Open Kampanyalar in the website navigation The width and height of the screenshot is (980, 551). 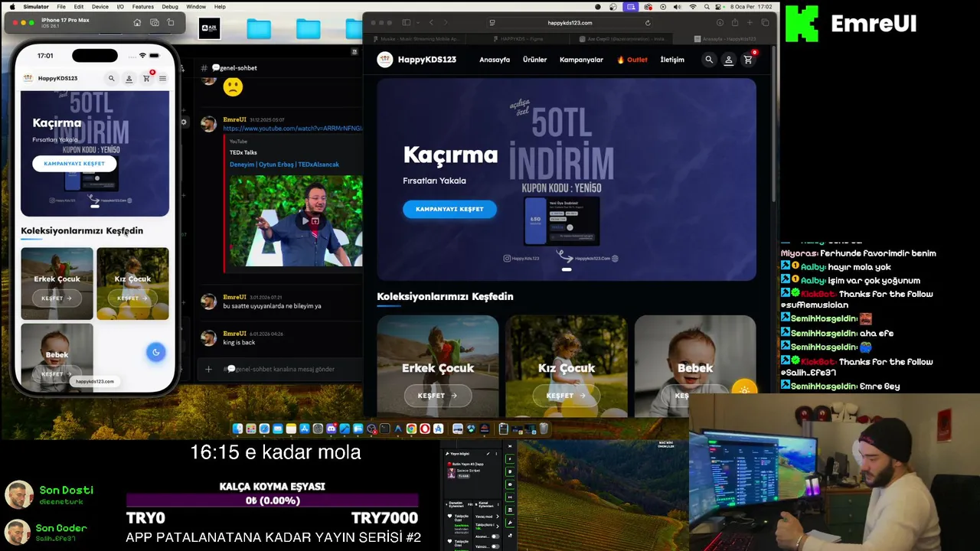[x=581, y=60]
